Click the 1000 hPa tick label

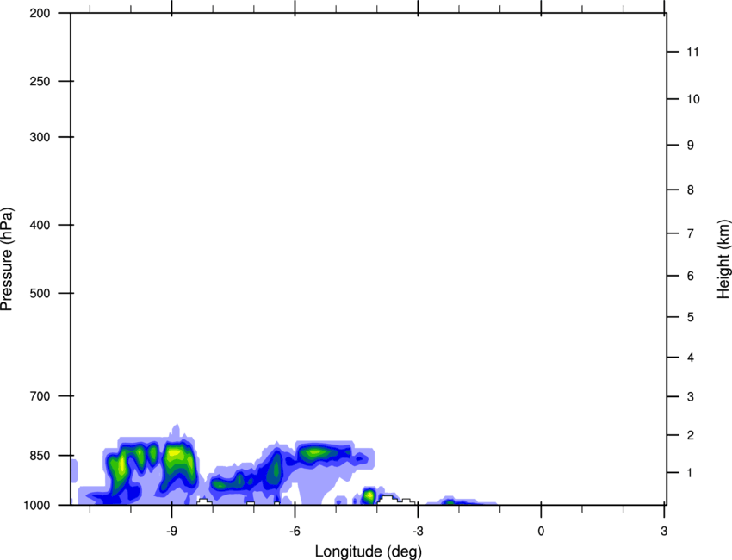pos(37,505)
